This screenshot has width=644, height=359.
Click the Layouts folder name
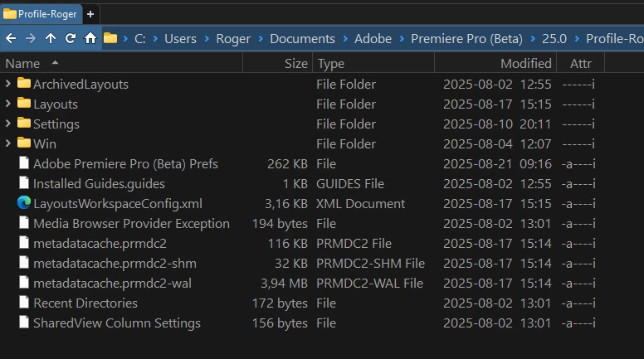56,104
